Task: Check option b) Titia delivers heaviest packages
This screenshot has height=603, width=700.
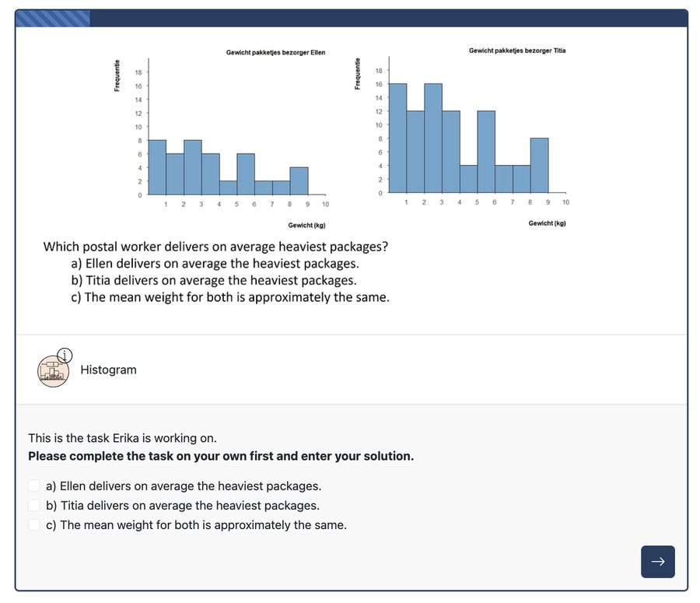Action: [34, 505]
